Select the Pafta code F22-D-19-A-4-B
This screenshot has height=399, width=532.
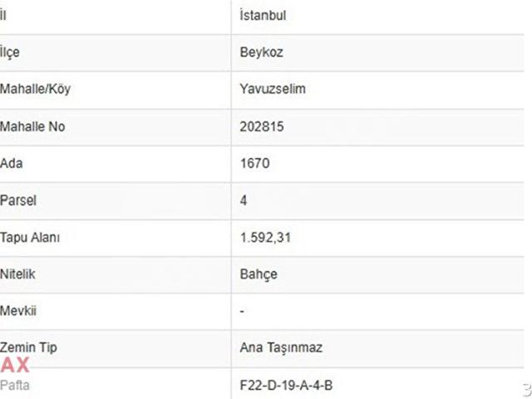click(286, 385)
